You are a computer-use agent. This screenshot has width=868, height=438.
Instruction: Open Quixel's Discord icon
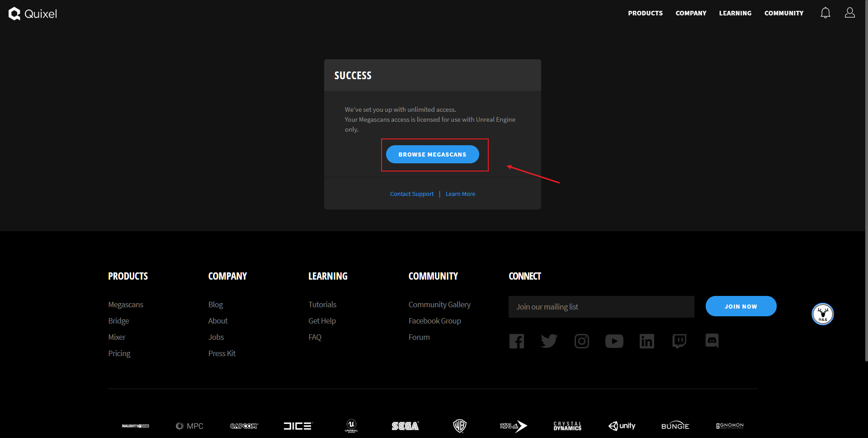[x=712, y=341]
